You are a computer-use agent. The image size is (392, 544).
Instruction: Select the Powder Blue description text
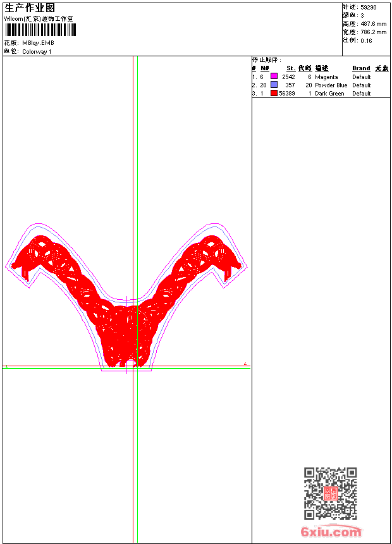pyautogui.click(x=331, y=85)
